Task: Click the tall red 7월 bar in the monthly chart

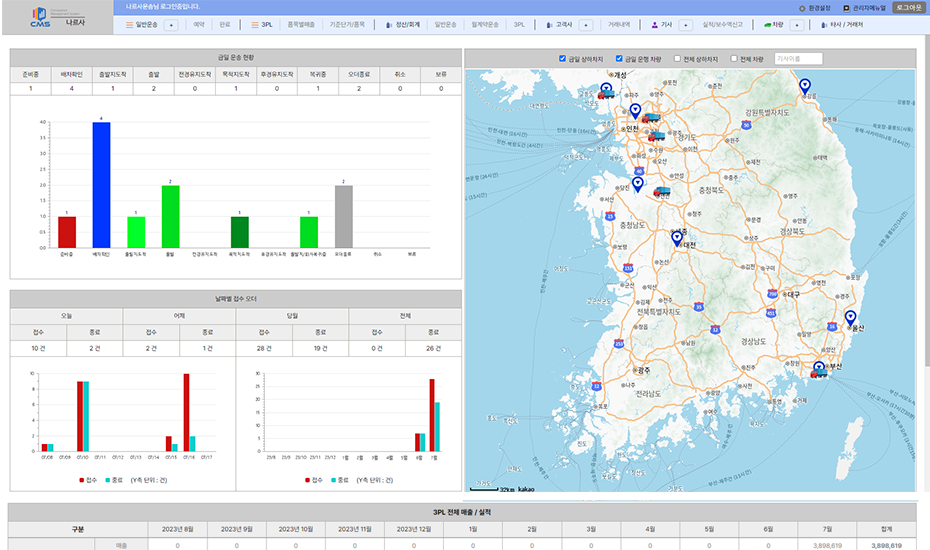Action: click(432, 415)
